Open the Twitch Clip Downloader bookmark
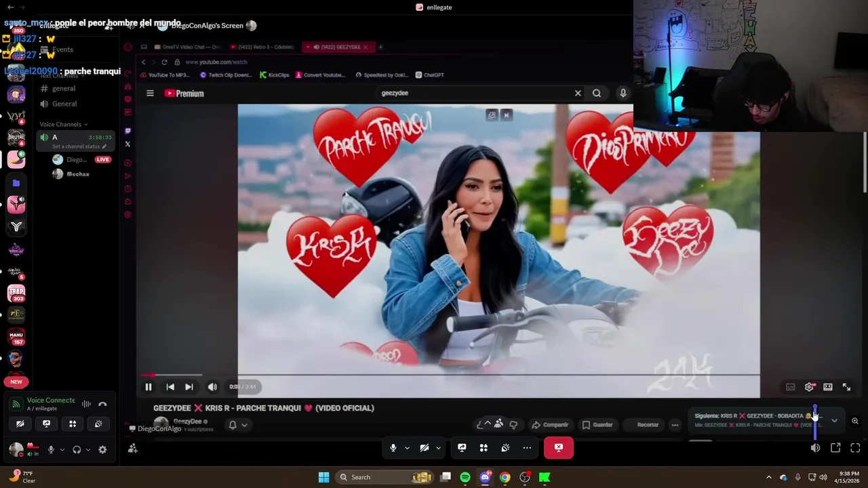Image resolution: width=868 pixels, height=488 pixels. pyautogui.click(x=226, y=75)
